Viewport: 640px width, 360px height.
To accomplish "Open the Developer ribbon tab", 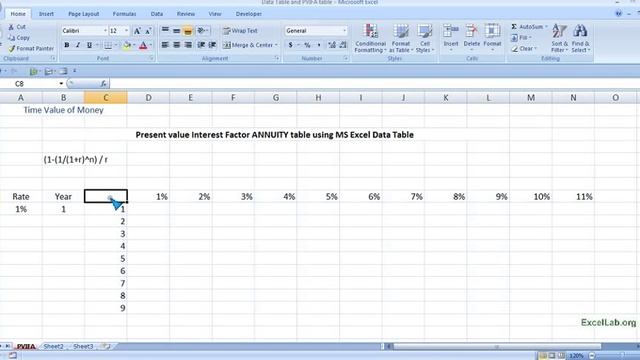I will [x=249, y=14].
